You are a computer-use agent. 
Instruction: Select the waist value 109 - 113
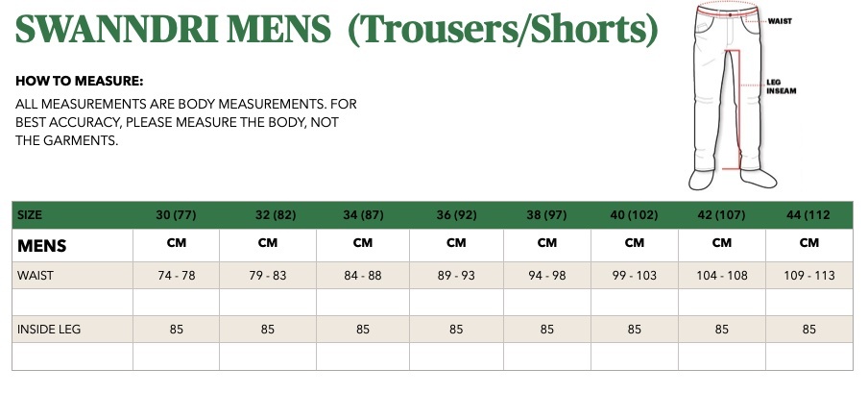pos(809,276)
